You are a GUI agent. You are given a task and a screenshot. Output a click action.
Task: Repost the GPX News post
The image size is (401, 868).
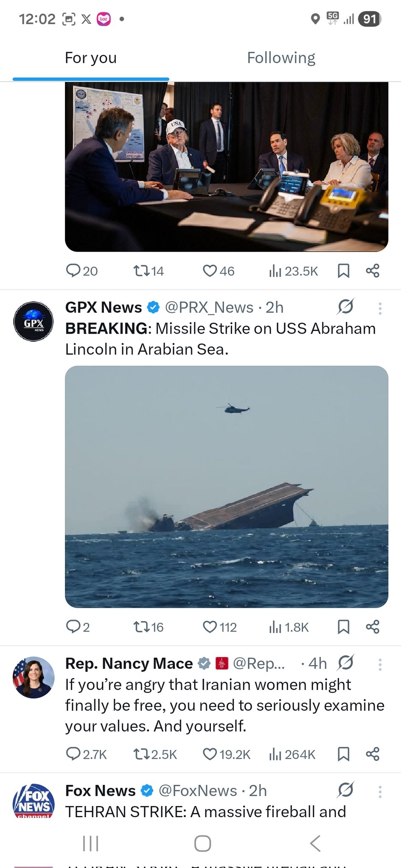(141, 627)
